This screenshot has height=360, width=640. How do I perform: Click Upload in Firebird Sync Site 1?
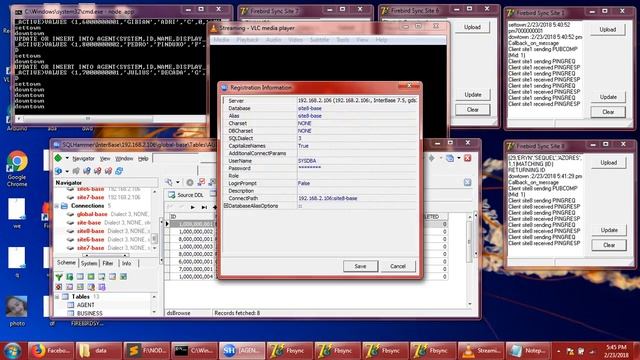pos(607,30)
